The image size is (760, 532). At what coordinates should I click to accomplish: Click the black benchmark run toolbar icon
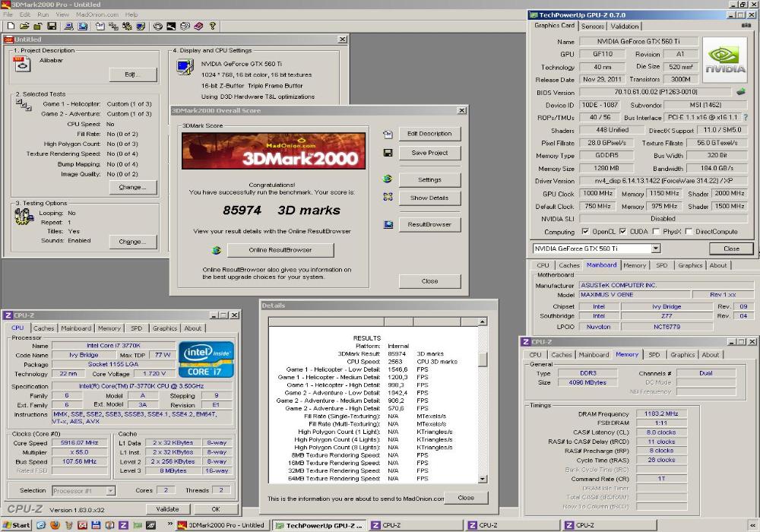171,26
